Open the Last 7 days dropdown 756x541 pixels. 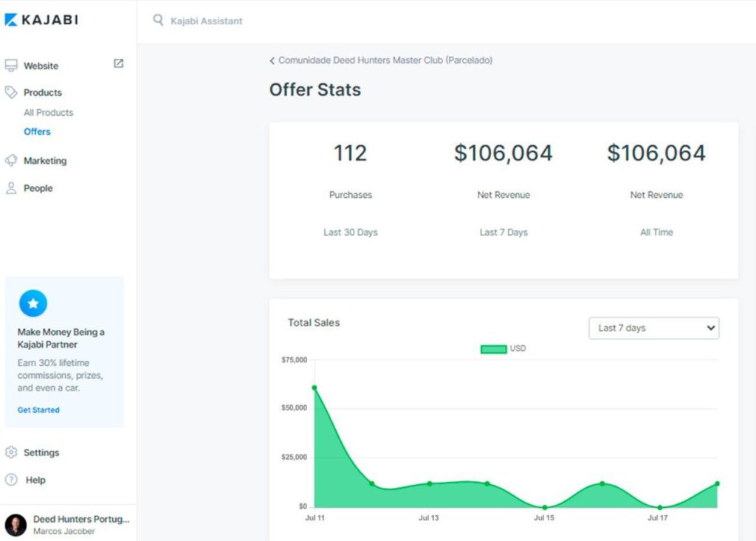(654, 328)
